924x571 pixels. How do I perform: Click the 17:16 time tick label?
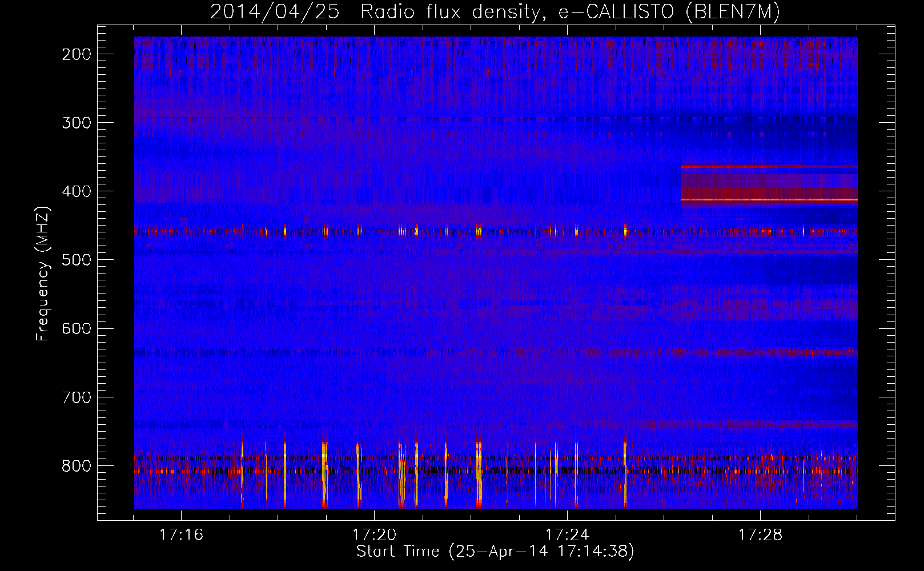tap(181, 535)
